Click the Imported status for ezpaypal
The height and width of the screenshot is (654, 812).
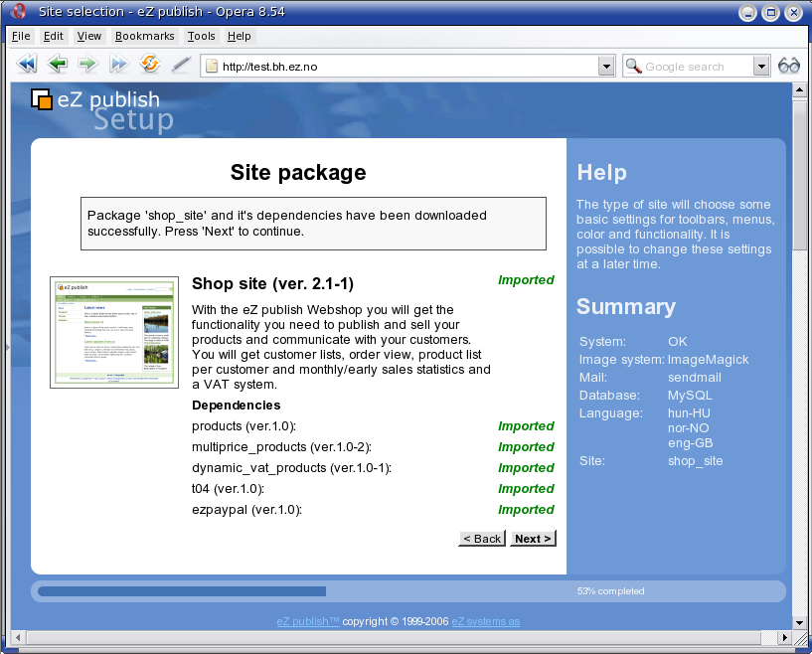coord(526,510)
